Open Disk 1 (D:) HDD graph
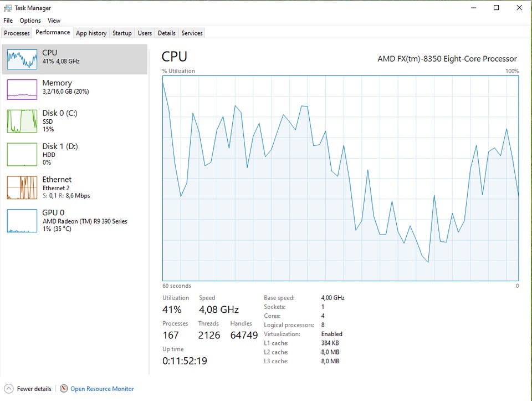This screenshot has height=401, width=532. pos(22,155)
